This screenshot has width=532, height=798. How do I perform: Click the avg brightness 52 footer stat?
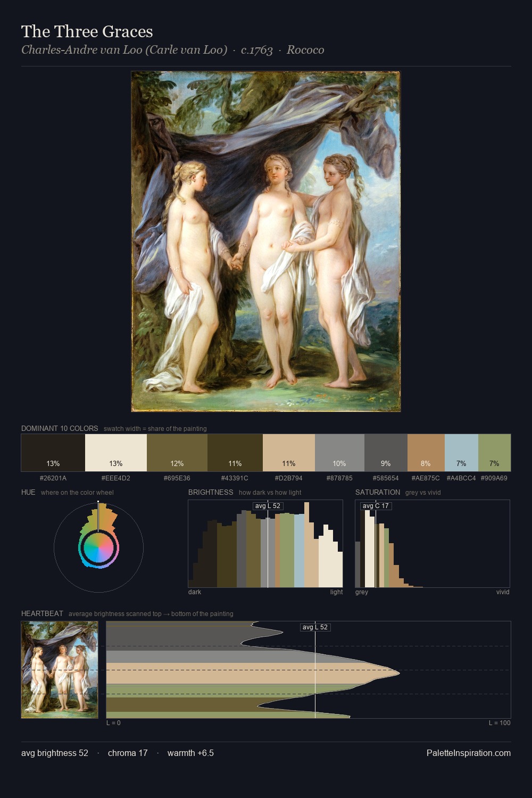pyautogui.click(x=55, y=753)
